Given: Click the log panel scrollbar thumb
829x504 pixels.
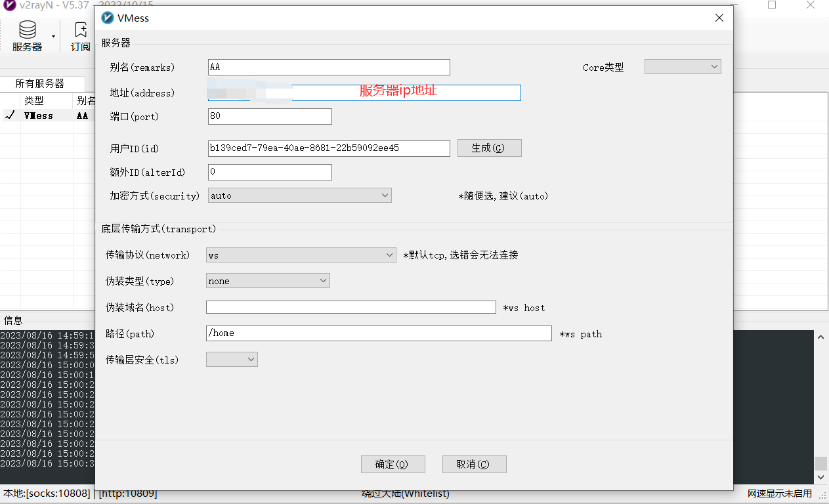Looking at the screenshot, I should (x=821, y=463).
